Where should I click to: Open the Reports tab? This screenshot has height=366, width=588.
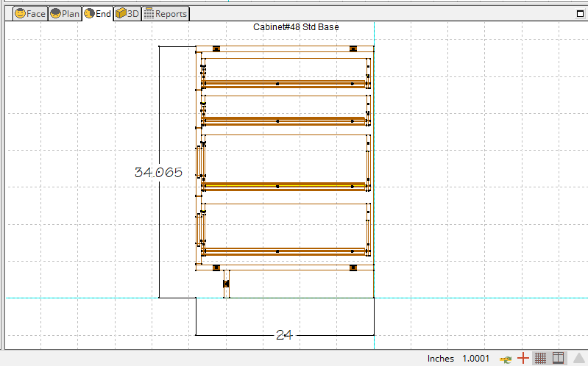(166, 14)
